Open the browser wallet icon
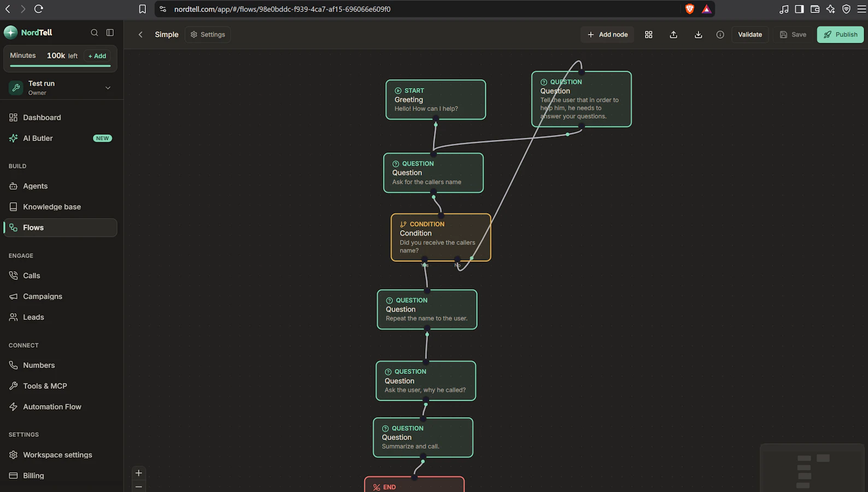 point(815,9)
